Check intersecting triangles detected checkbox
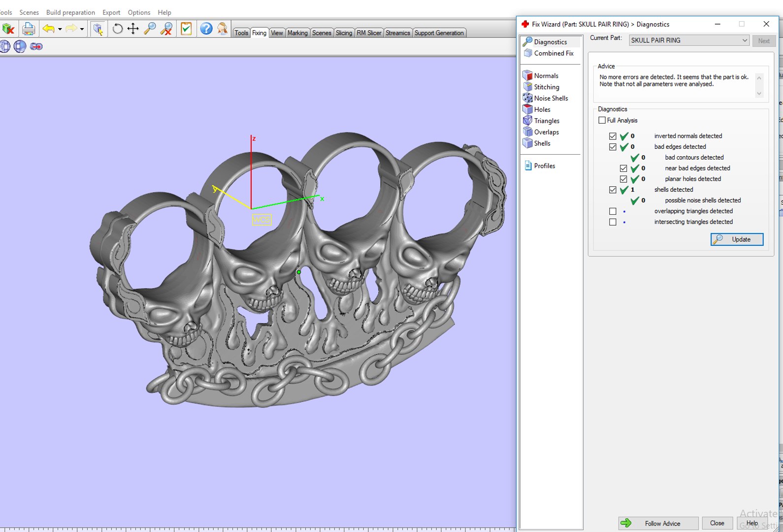This screenshot has width=783, height=532. (x=613, y=222)
